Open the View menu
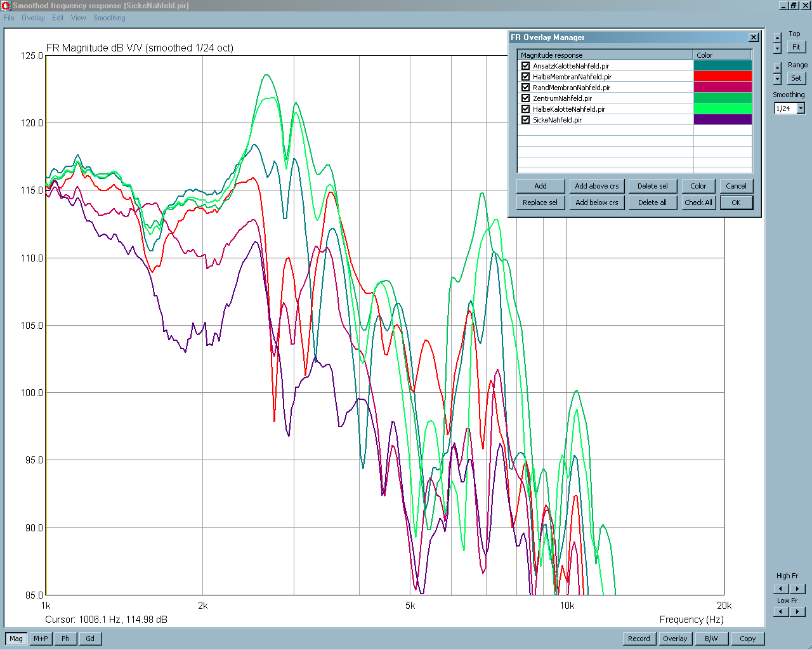 tap(79, 18)
